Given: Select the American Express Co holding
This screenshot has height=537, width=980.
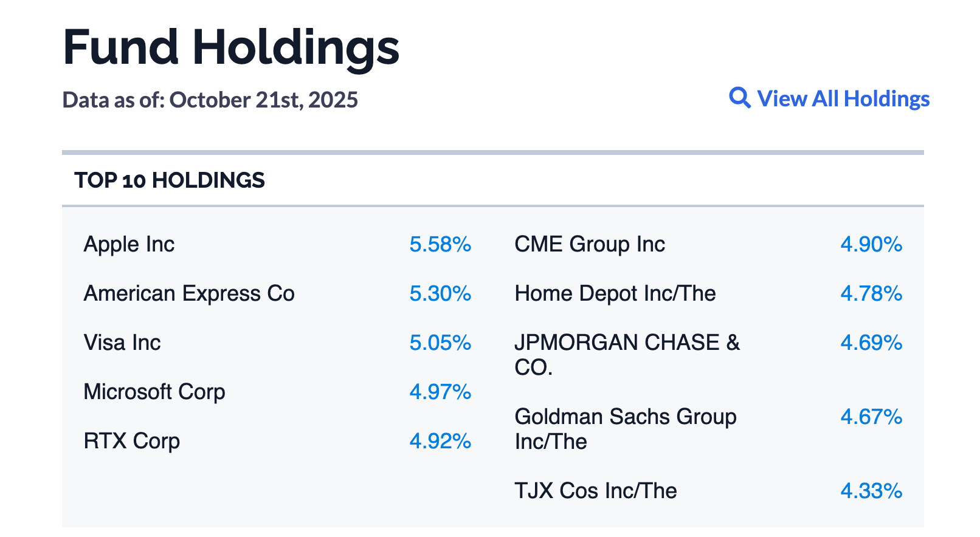Looking at the screenshot, I should click(x=189, y=293).
